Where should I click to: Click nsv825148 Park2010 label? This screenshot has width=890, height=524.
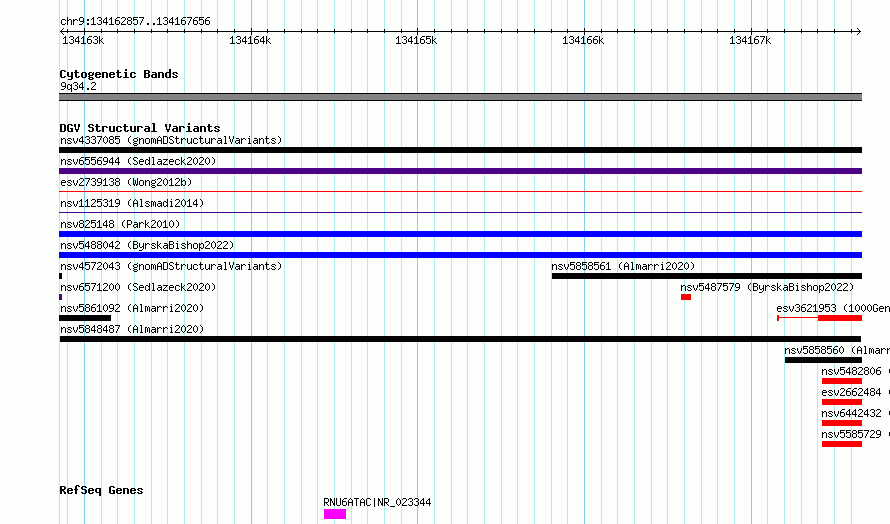[x=120, y=224]
